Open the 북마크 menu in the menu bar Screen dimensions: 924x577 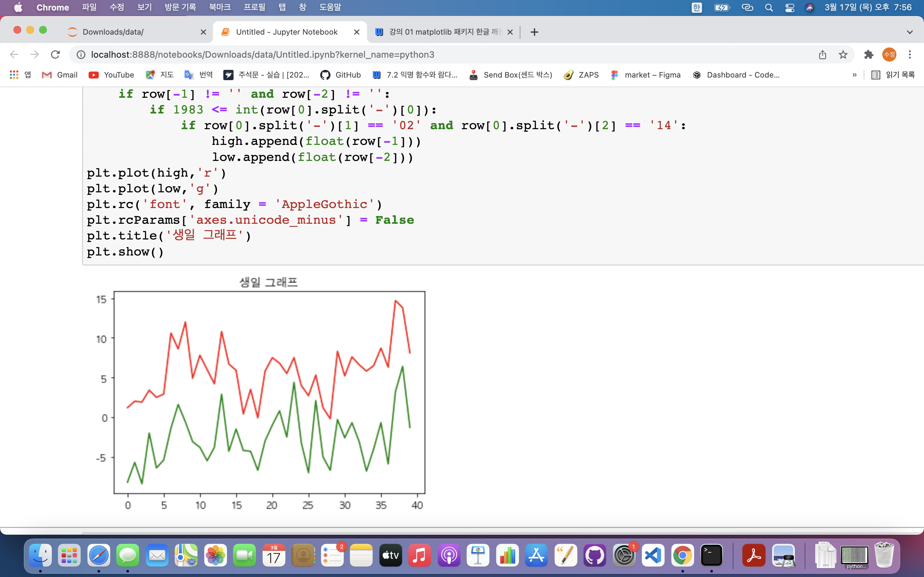220,8
